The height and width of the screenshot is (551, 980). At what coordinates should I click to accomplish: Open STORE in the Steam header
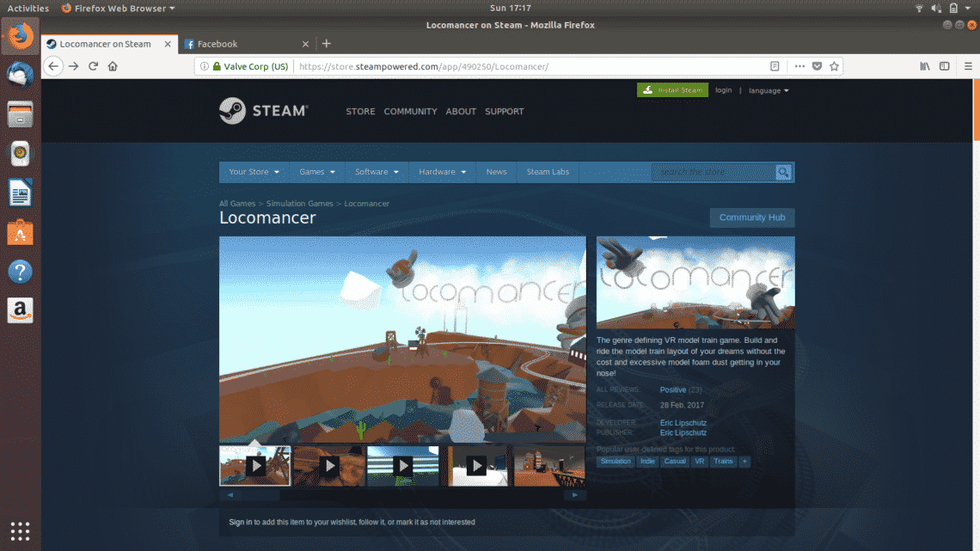[x=361, y=111]
